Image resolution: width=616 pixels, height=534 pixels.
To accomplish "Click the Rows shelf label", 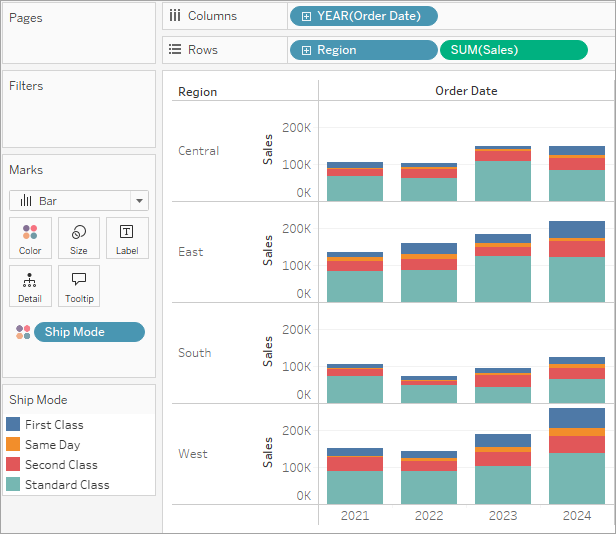I will 203,50.
